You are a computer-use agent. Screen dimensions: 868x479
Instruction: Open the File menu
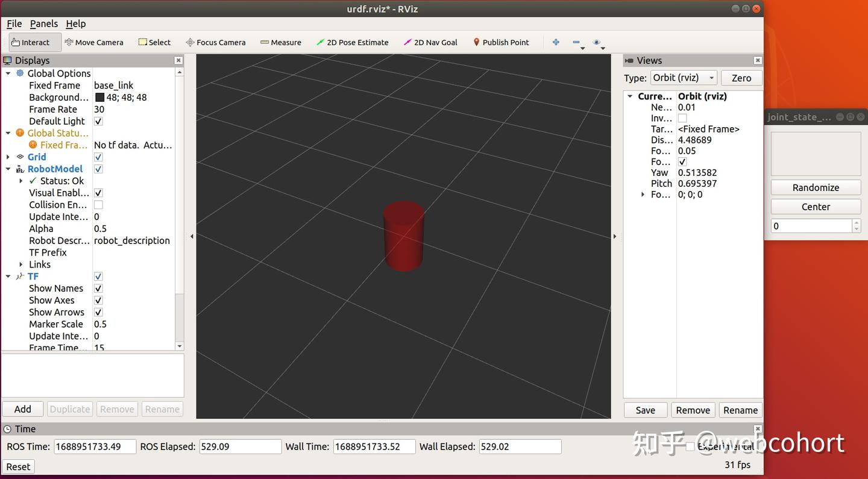pos(14,23)
